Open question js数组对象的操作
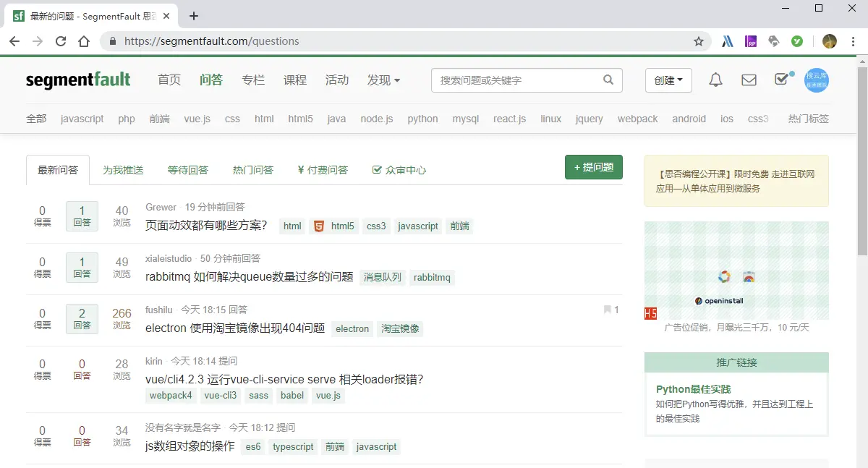868x468 pixels. pos(190,446)
